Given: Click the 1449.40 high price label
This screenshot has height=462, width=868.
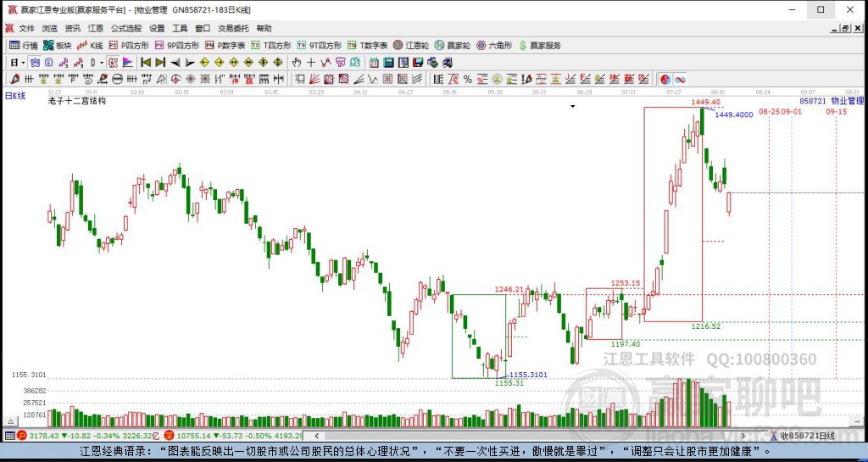Looking at the screenshot, I should point(705,102).
